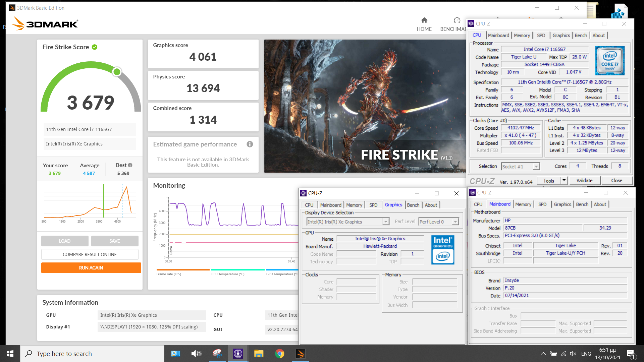The width and height of the screenshot is (644, 362).
Task: Open the contact card taskbar app
Action: (x=176, y=354)
